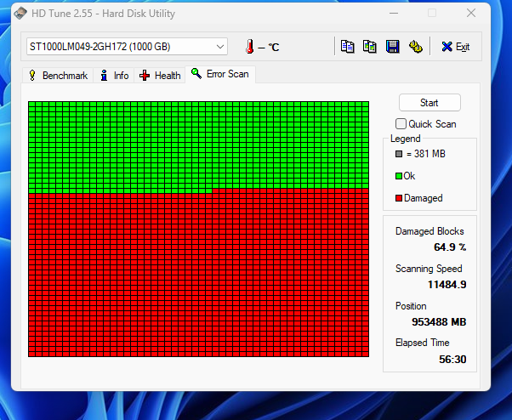
Task: Click the copy screenshot to clipboard icon
Action: pos(370,47)
